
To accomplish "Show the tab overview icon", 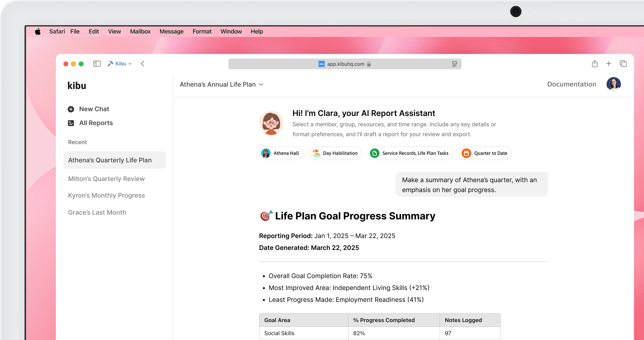I will [623, 64].
